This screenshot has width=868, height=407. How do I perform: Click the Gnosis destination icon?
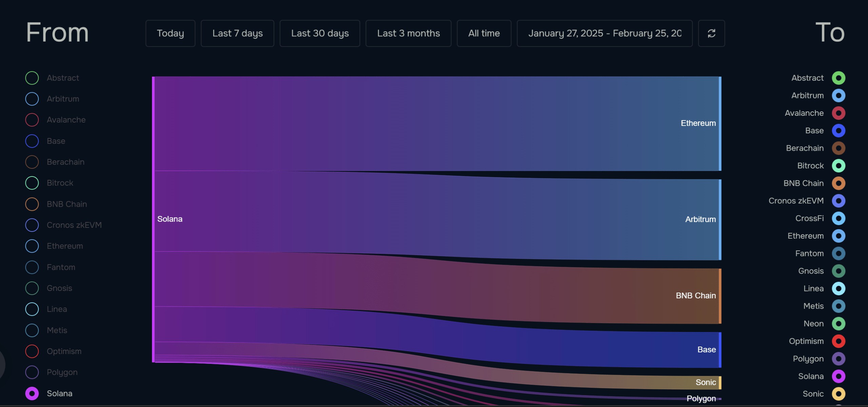point(839,271)
